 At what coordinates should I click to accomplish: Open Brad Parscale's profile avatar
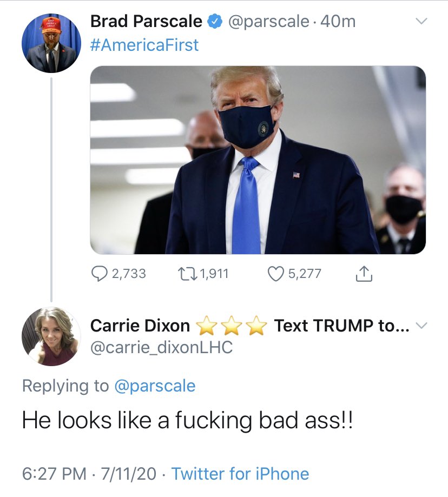tap(51, 43)
